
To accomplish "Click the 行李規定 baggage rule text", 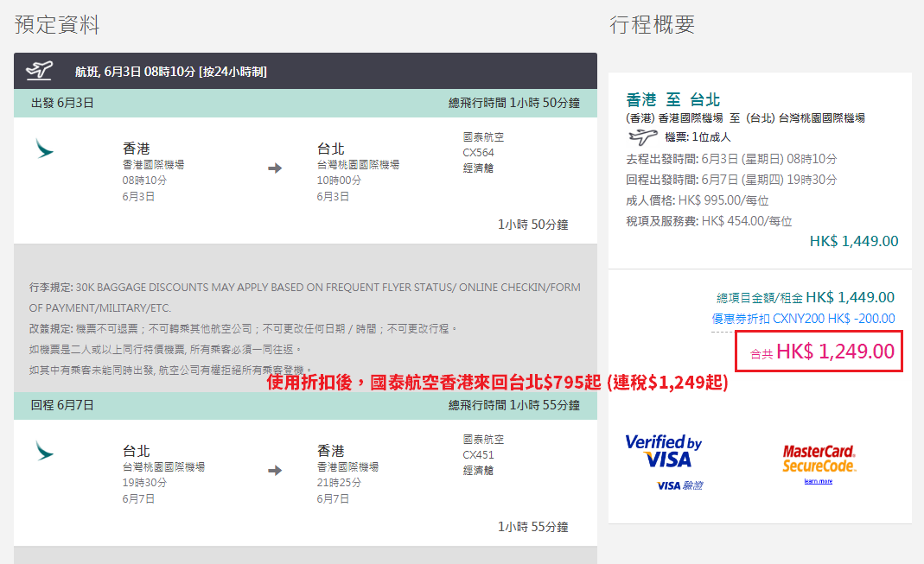I will (x=304, y=297).
